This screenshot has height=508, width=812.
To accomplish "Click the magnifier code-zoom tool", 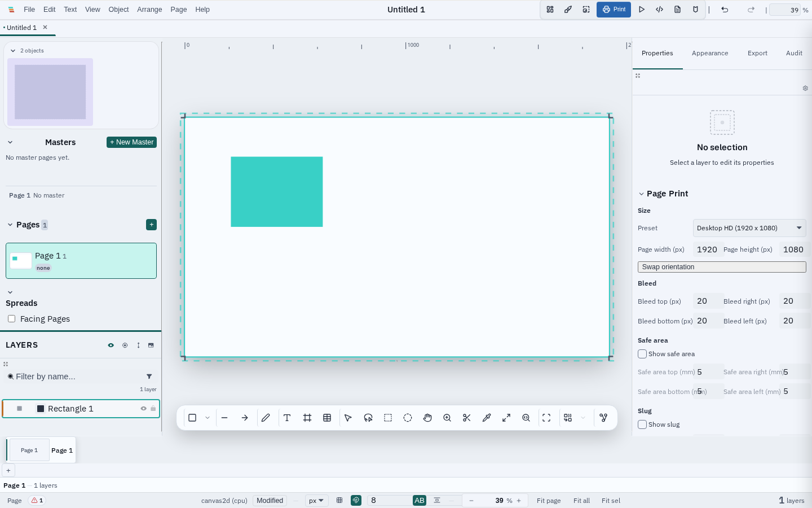I will coord(526,418).
